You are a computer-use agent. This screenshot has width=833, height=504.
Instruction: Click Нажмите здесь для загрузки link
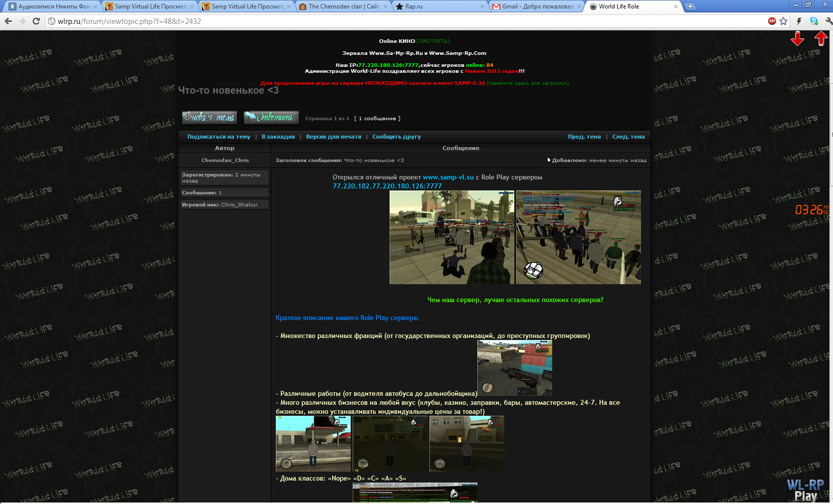pyautogui.click(x=528, y=83)
